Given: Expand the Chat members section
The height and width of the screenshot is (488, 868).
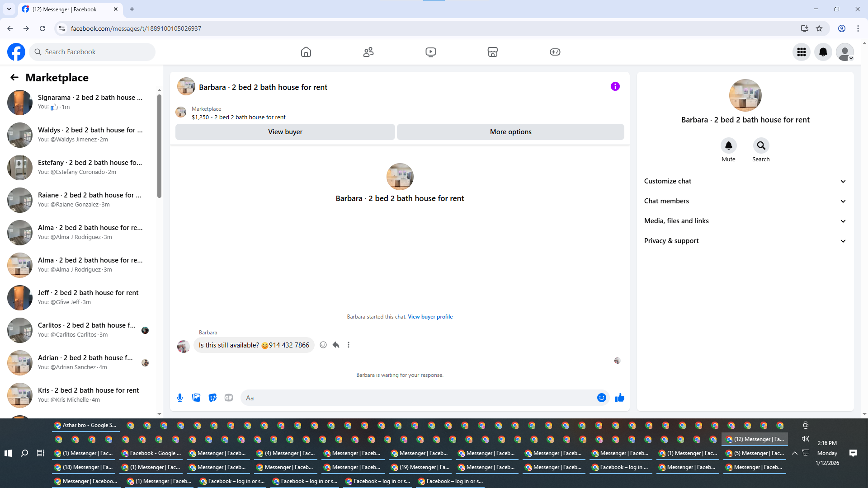Looking at the screenshot, I should point(745,201).
